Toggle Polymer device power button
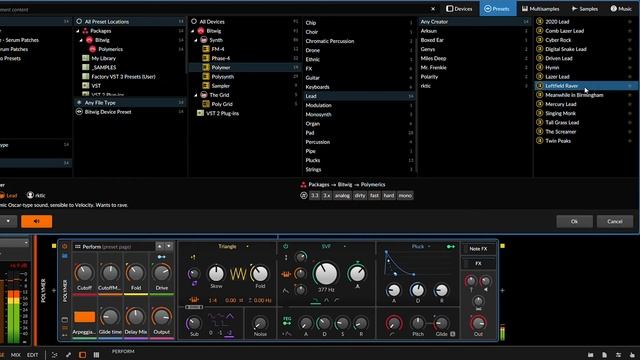 [64, 247]
